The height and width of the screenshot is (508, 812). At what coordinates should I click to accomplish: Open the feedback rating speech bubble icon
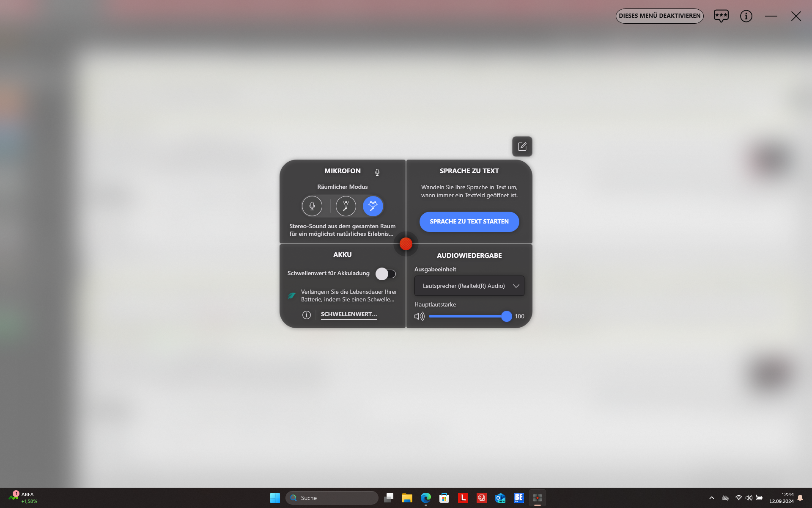[x=721, y=16]
